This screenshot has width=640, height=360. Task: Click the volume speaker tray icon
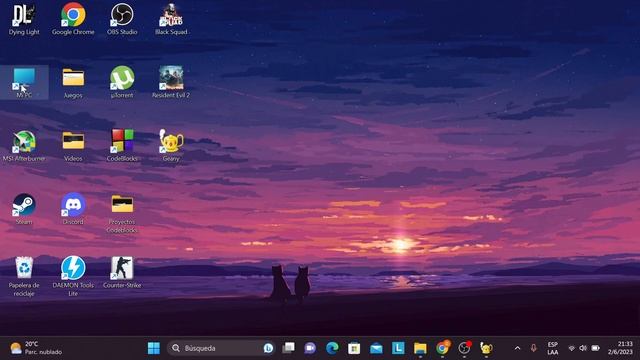583,348
